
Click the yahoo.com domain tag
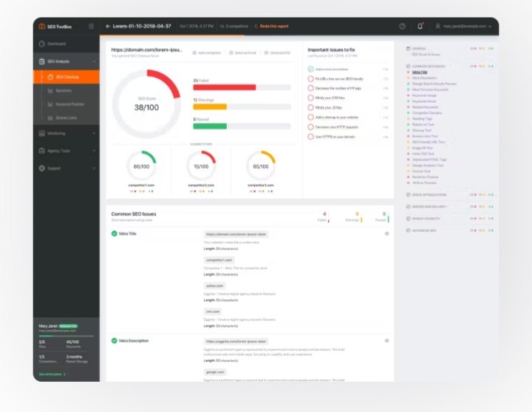(215, 286)
